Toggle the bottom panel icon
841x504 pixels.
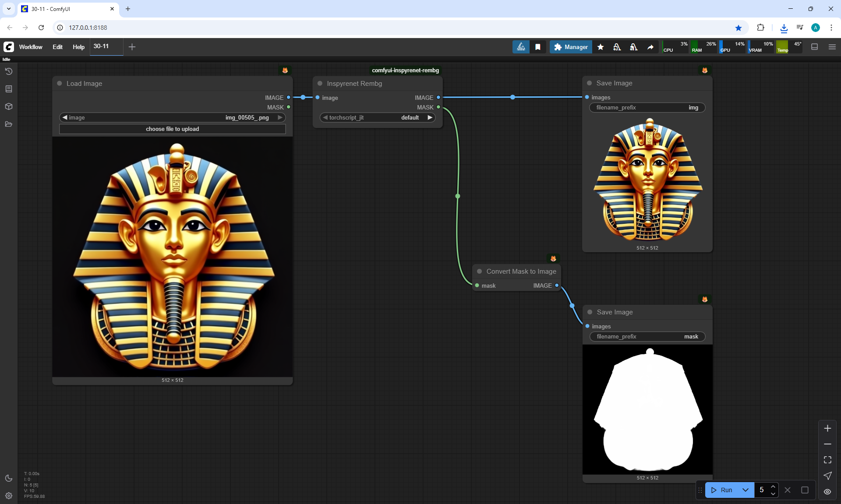pyautogui.click(x=814, y=47)
